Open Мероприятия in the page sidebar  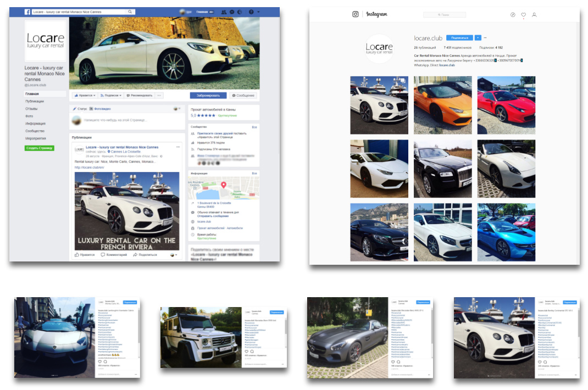(x=36, y=138)
